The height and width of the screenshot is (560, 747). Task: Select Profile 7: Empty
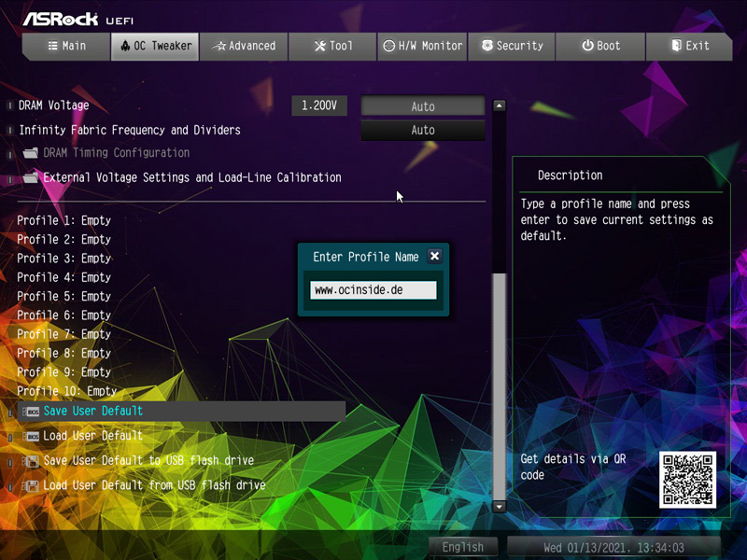pyautogui.click(x=63, y=334)
